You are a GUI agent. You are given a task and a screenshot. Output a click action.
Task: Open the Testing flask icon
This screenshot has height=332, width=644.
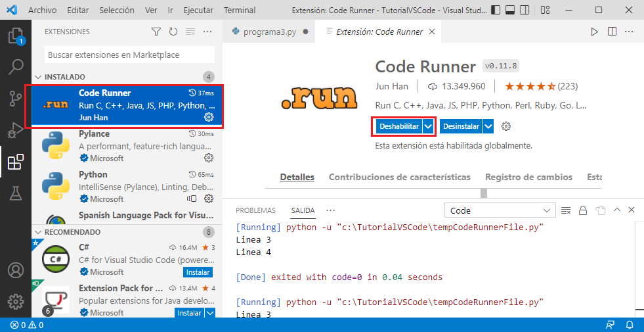click(x=16, y=193)
